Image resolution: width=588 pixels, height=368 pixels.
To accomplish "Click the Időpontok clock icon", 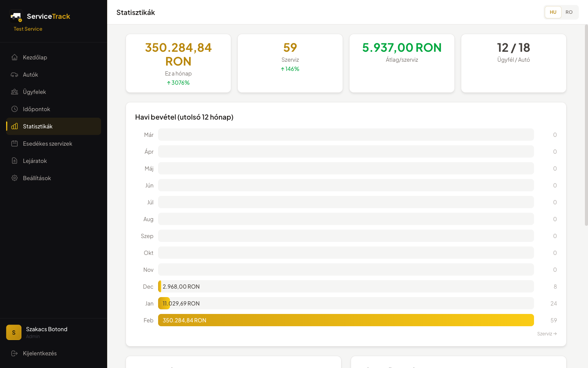I will pos(15,109).
